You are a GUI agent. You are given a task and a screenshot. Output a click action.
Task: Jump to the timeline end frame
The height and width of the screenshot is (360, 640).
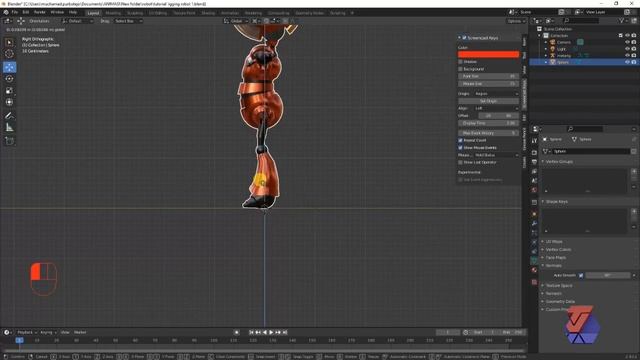coord(285,332)
